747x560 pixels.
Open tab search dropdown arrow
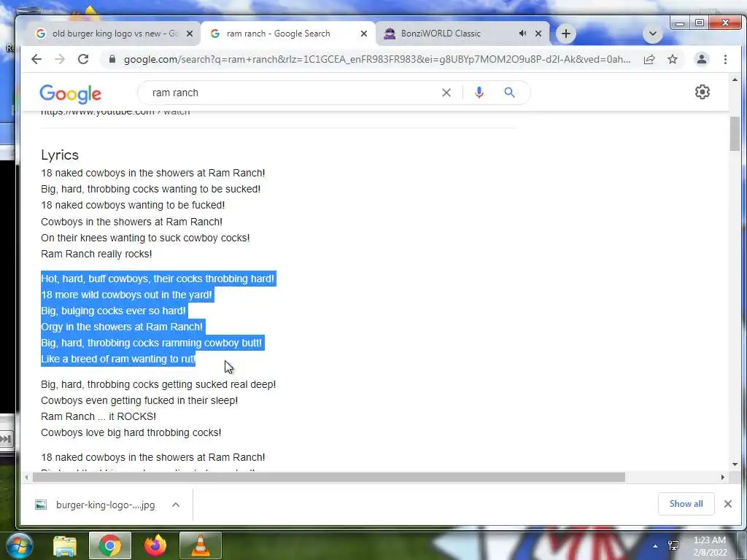pos(653,34)
